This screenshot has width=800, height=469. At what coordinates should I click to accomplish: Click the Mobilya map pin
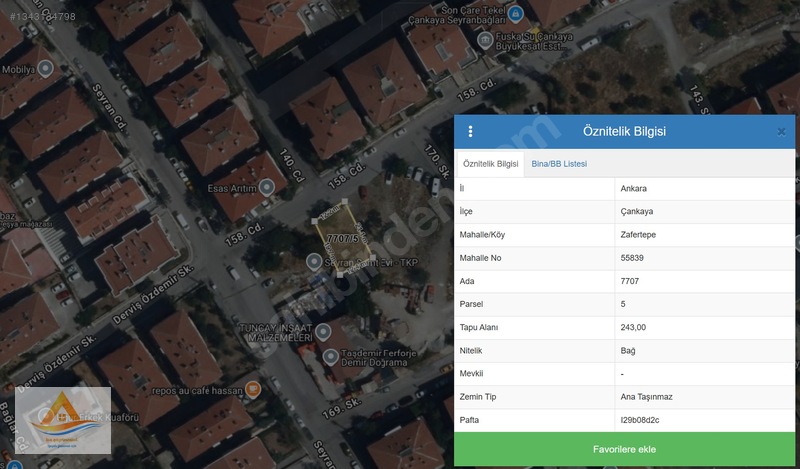tap(45, 69)
